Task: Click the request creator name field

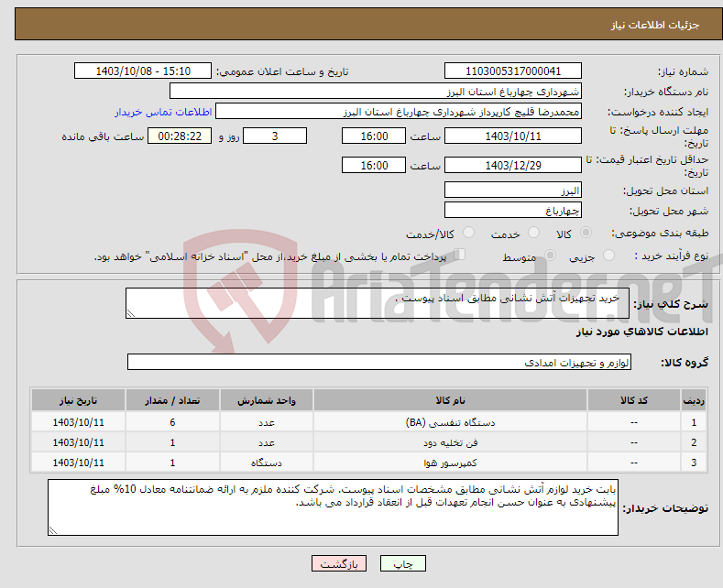Action: pos(399,112)
